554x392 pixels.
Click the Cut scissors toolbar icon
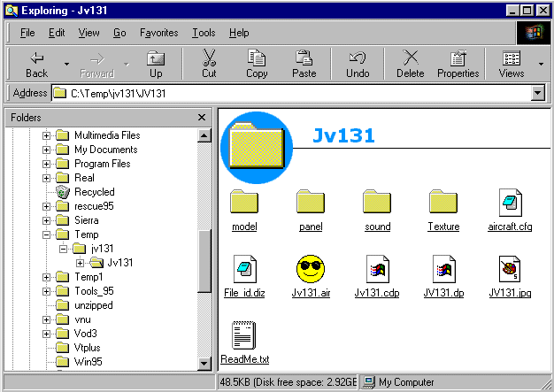pyautogui.click(x=209, y=58)
